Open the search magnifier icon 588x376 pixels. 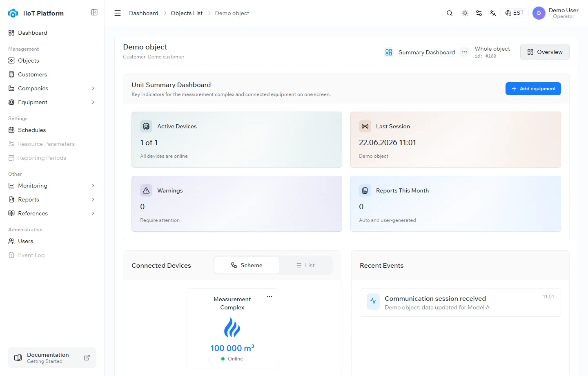pos(450,13)
